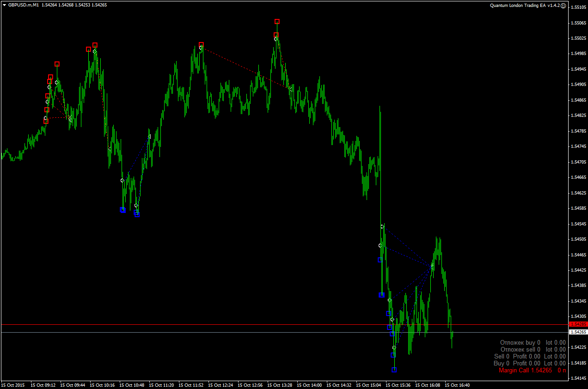
Task: Click the '15 Oct 13:28' time axis label
Action: (x=279, y=385)
